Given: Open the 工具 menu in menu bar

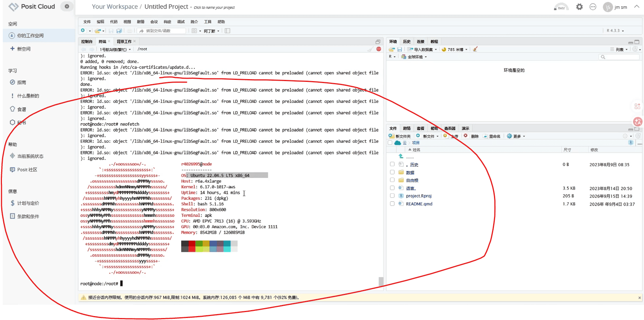Looking at the screenshot, I should [207, 22].
